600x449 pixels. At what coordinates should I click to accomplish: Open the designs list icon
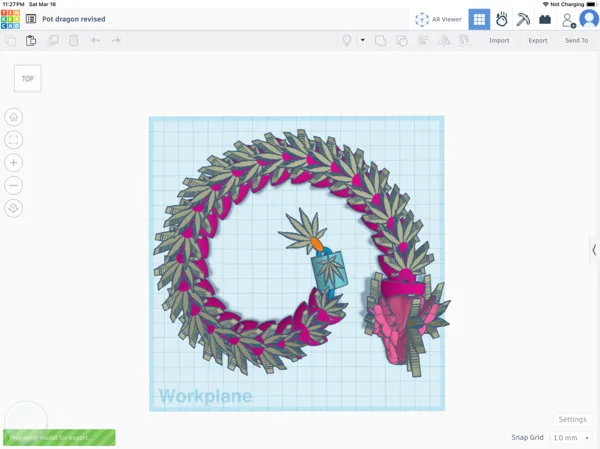(x=31, y=19)
